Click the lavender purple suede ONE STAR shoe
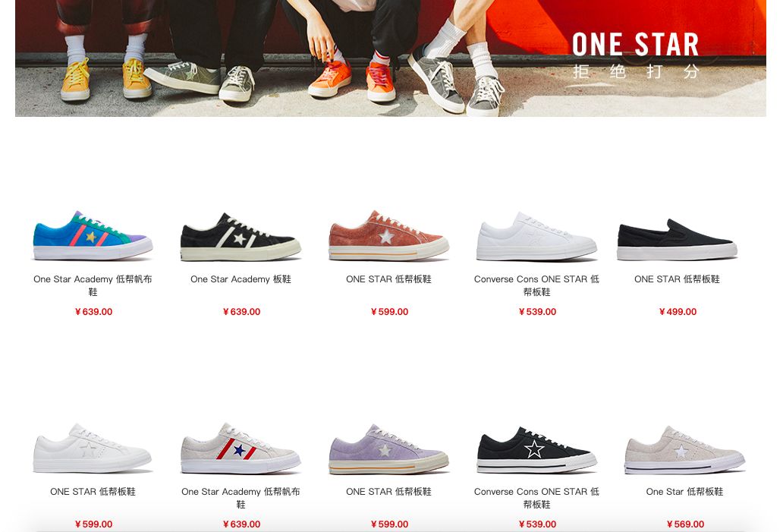This screenshot has width=783, height=532. coord(388,449)
